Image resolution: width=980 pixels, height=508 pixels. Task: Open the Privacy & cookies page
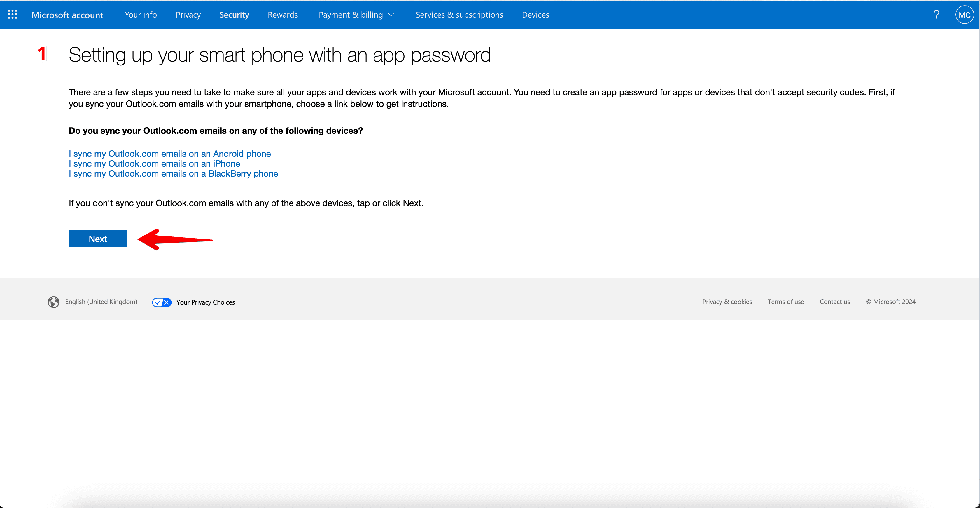coord(727,302)
